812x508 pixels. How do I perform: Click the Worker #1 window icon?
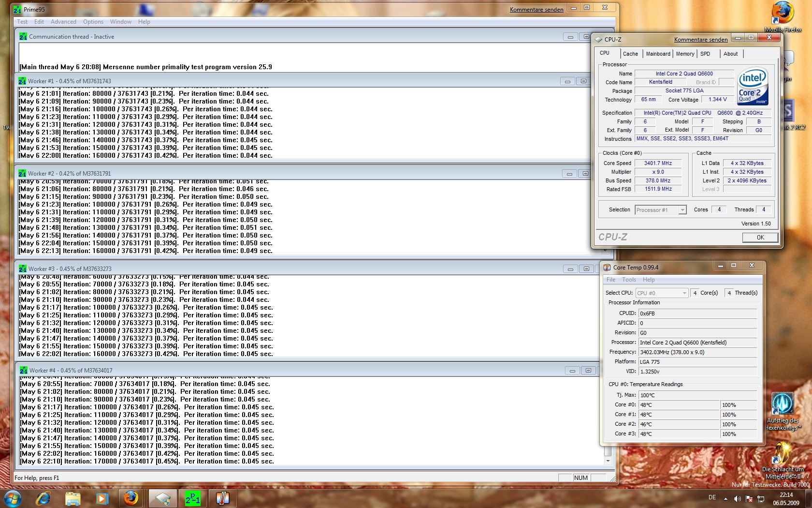pyautogui.click(x=22, y=81)
